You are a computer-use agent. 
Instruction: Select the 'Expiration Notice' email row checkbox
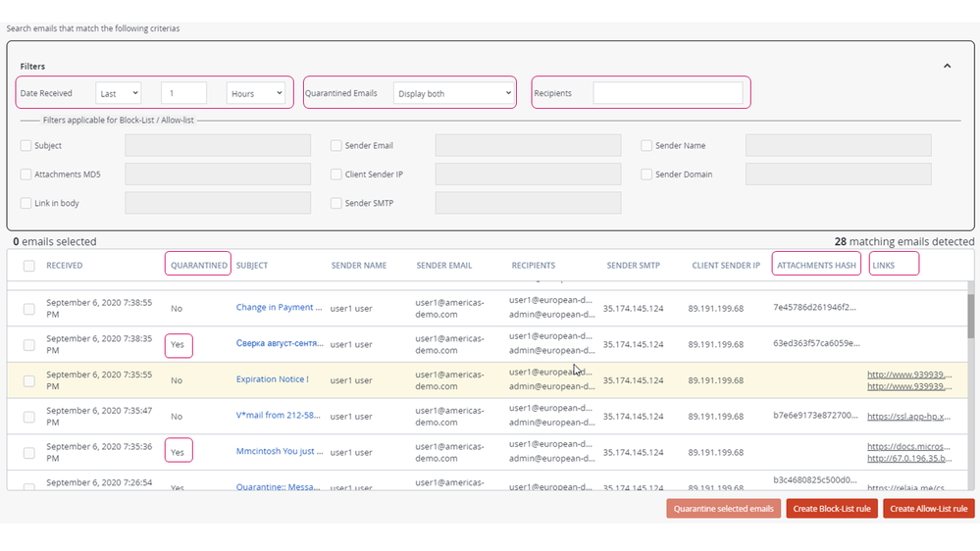click(x=28, y=381)
